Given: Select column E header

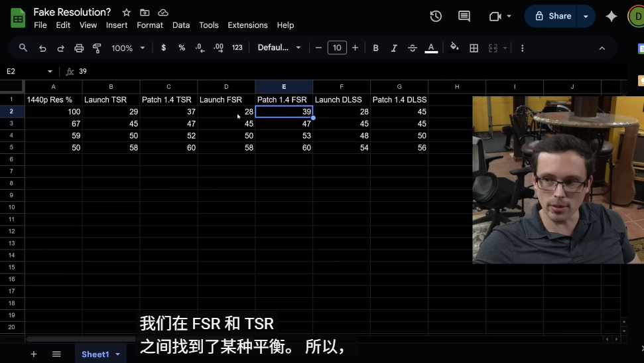Looking at the screenshot, I should coord(284,87).
